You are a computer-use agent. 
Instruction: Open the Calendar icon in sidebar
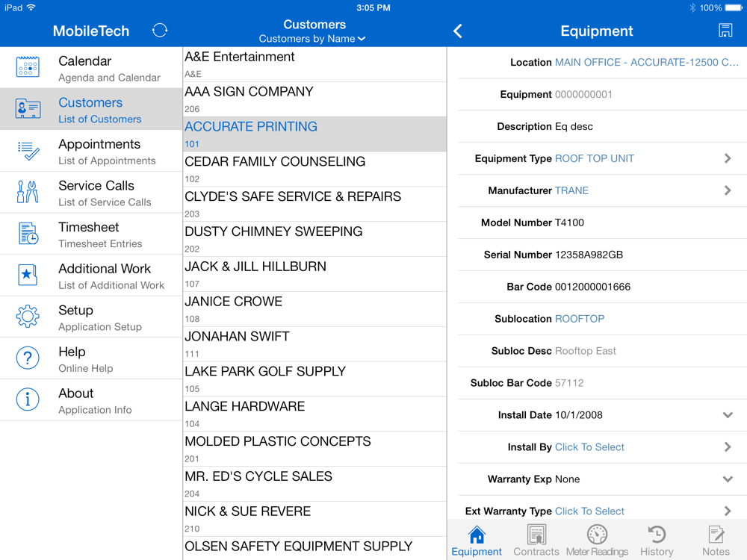coord(28,68)
